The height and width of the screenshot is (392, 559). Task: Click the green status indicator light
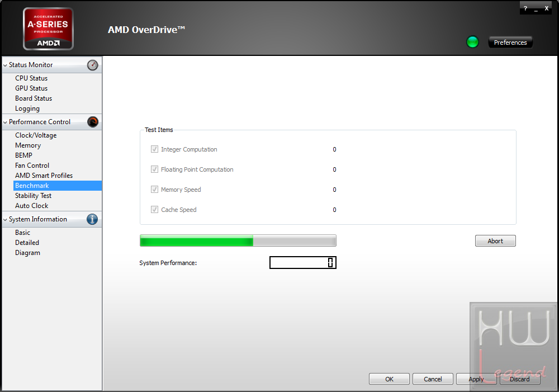pos(472,42)
